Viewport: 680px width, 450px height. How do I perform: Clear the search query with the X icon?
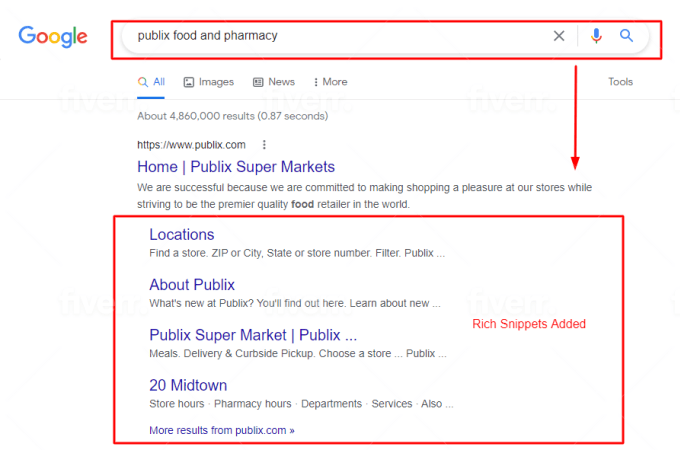coord(559,36)
